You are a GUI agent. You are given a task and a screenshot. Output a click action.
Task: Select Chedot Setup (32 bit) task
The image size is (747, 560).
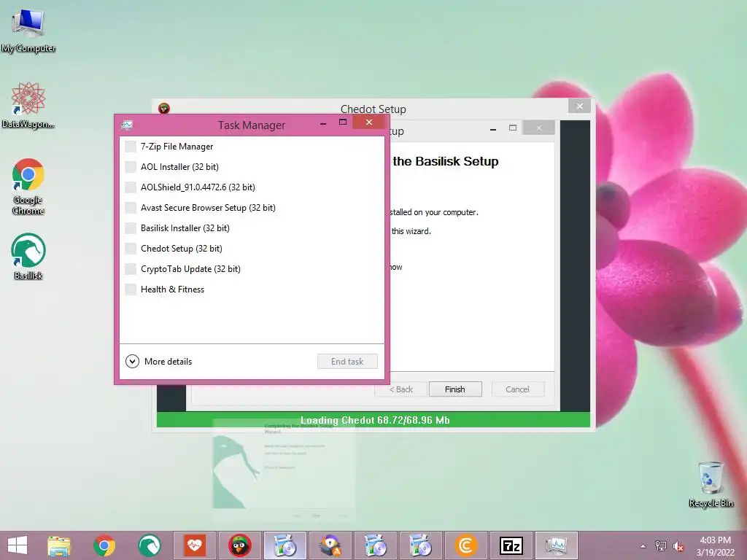pyautogui.click(x=252, y=249)
